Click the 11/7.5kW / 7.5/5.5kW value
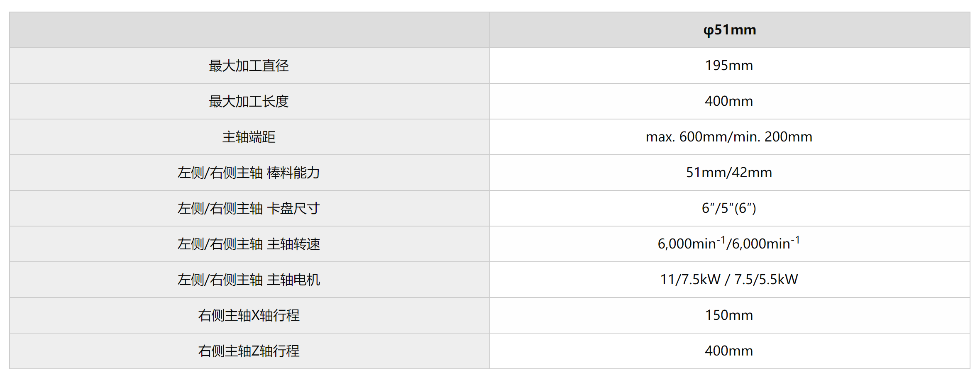Image resolution: width=980 pixels, height=380 pixels. click(x=729, y=280)
